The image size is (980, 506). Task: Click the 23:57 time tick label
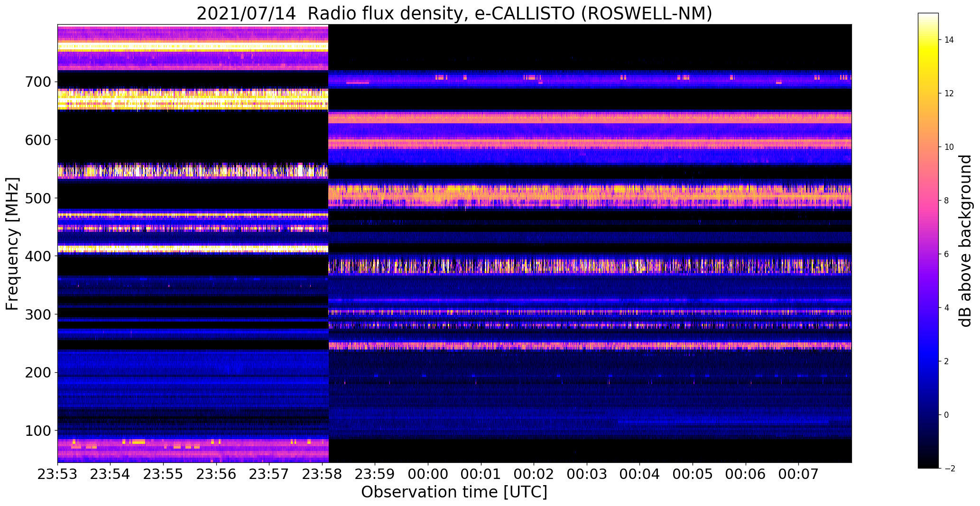[x=269, y=474]
